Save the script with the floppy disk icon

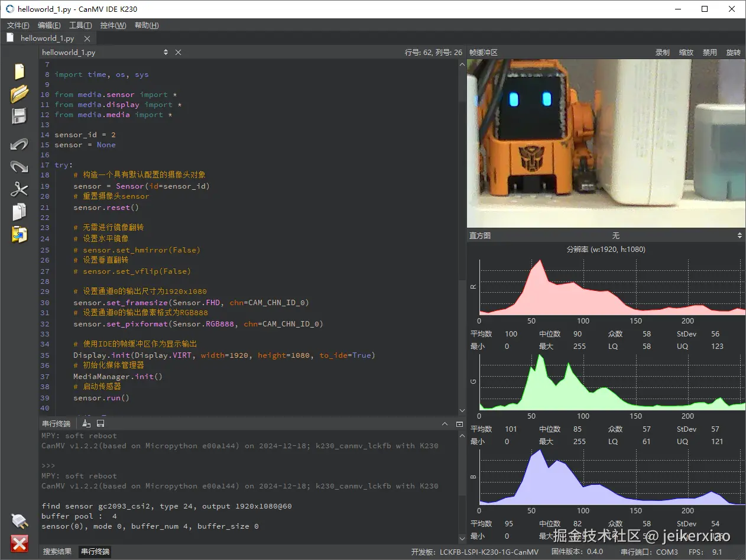[20, 116]
